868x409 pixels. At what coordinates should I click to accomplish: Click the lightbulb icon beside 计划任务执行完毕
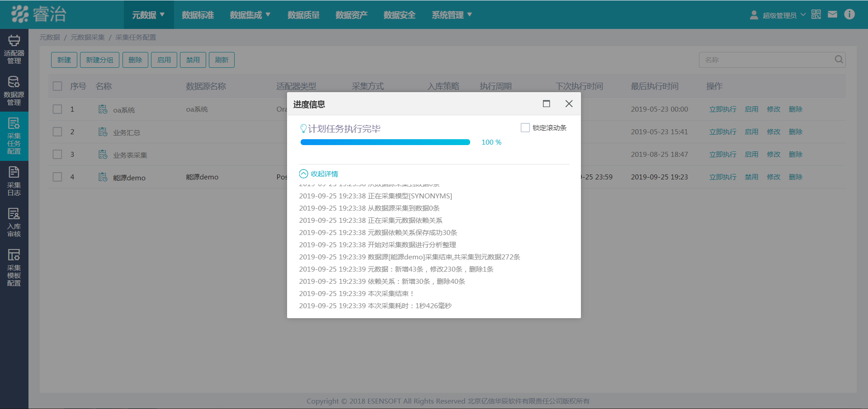click(x=304, y=129)
